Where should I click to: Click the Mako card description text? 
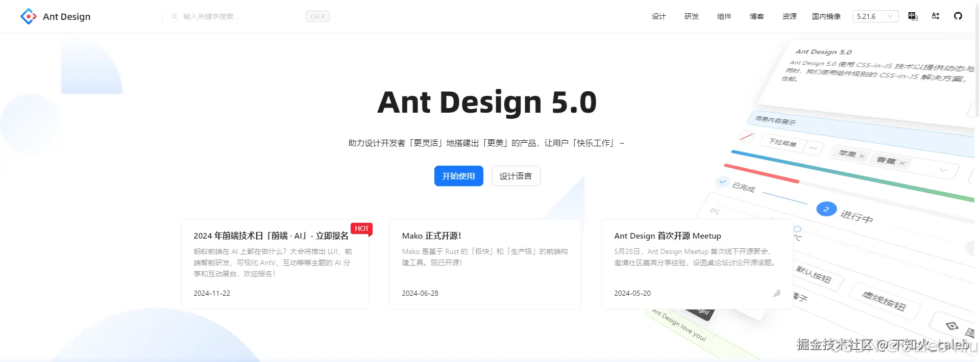(485, 257)
